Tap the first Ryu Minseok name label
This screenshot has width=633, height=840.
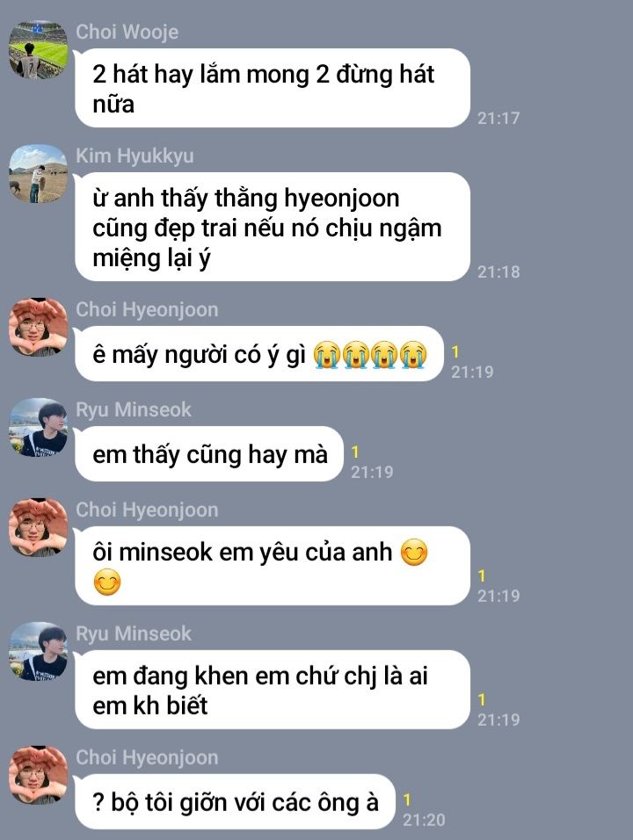tap(134, 409)
